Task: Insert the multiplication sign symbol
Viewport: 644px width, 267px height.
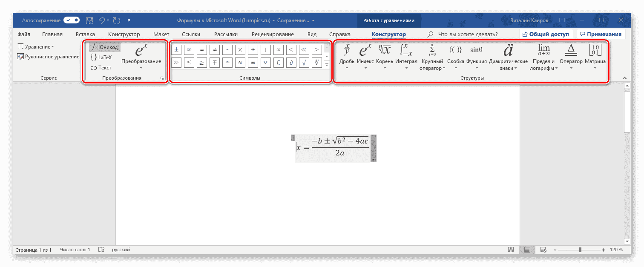Action: [240, 50]
